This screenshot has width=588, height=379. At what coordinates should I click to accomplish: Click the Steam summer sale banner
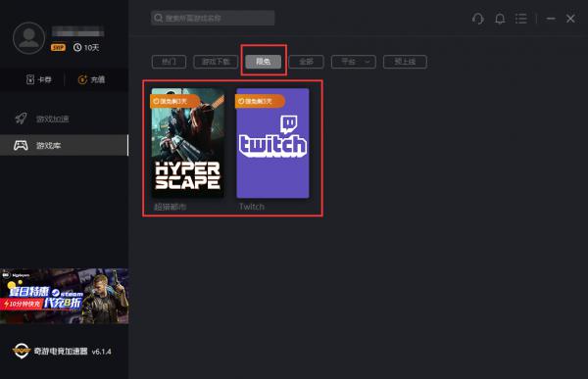[x=64, y=296]
